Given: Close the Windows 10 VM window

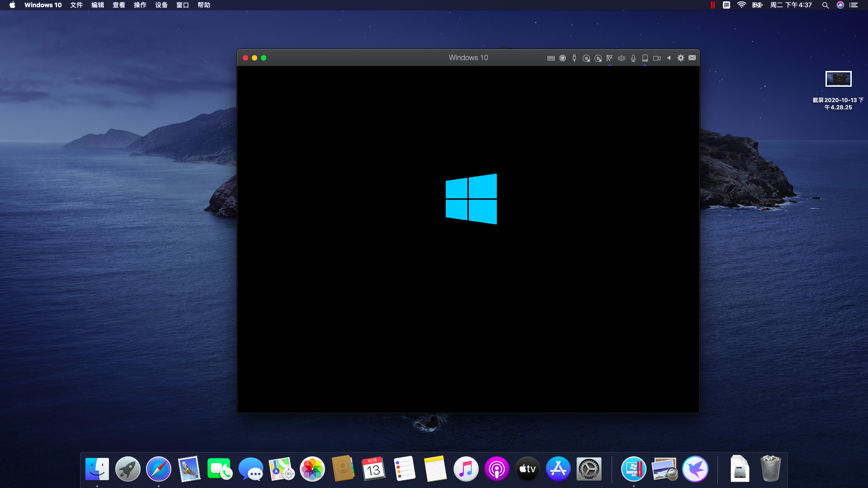Looking at the screenshot, I should coord(245,58).
